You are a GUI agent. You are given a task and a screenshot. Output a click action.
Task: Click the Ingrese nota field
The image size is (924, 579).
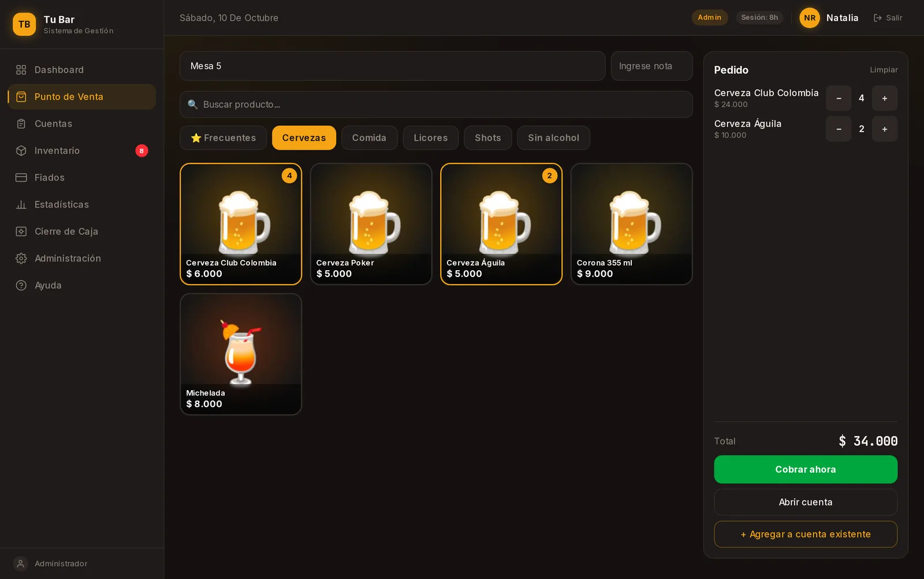(x=652, y=66)
